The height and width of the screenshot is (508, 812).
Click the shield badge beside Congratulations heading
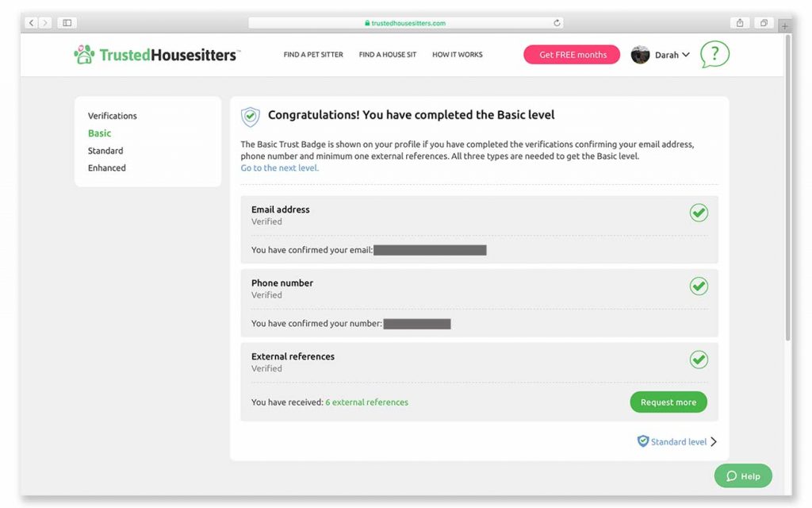[x=250, y=117]
